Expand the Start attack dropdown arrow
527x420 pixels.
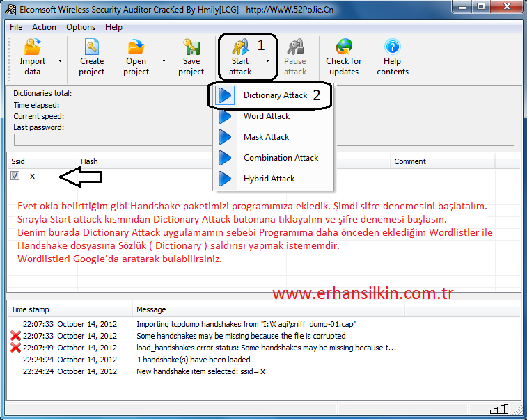267,60
